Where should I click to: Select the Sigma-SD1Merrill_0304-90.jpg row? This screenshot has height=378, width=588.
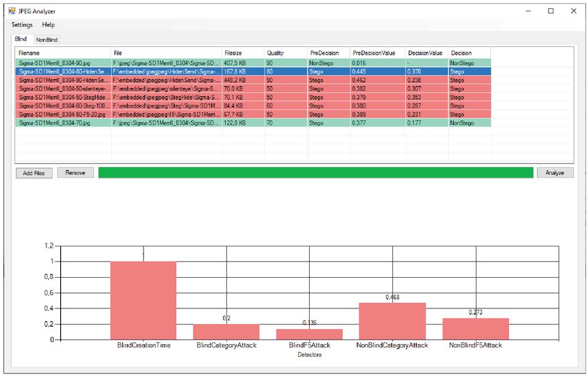coord(63,63)
